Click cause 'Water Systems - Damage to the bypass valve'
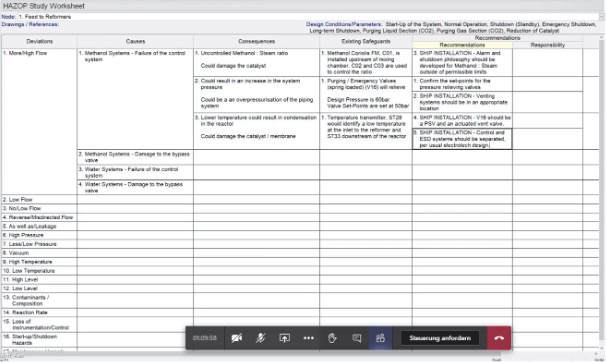Screen dimensions: 606x362 (x=135, y=187)
